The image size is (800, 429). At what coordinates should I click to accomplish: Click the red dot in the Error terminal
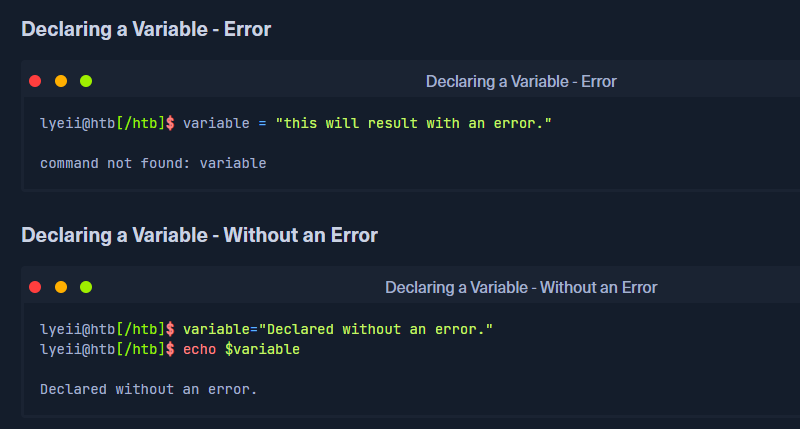click(35, 81)
